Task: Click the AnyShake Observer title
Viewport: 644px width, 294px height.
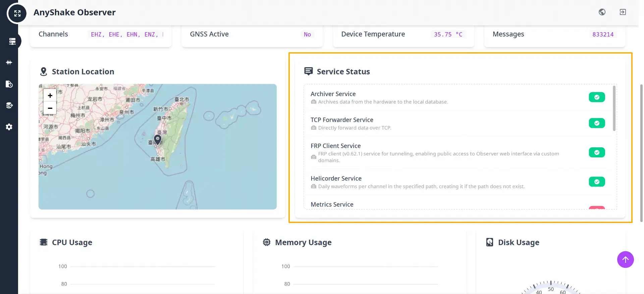Action: tap(74, 12)
